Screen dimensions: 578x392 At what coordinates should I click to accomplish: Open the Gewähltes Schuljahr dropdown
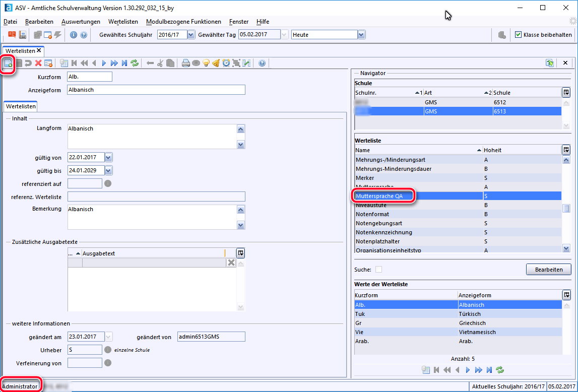[190, 35]
